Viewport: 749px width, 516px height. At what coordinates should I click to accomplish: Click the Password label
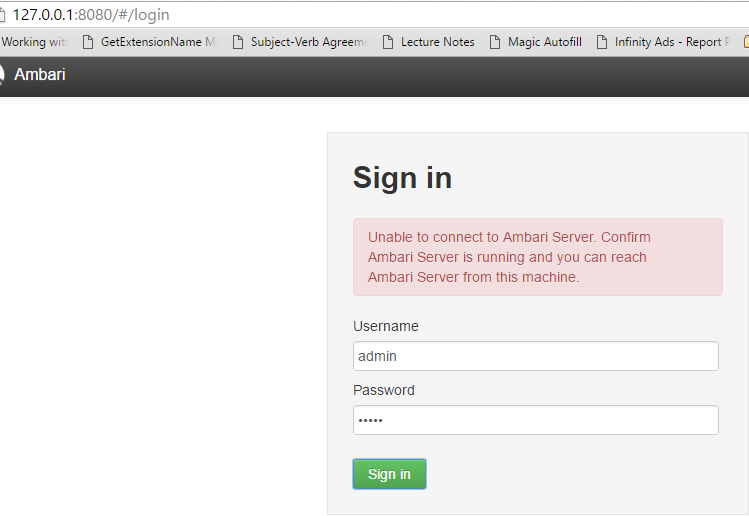pos(384,390)
